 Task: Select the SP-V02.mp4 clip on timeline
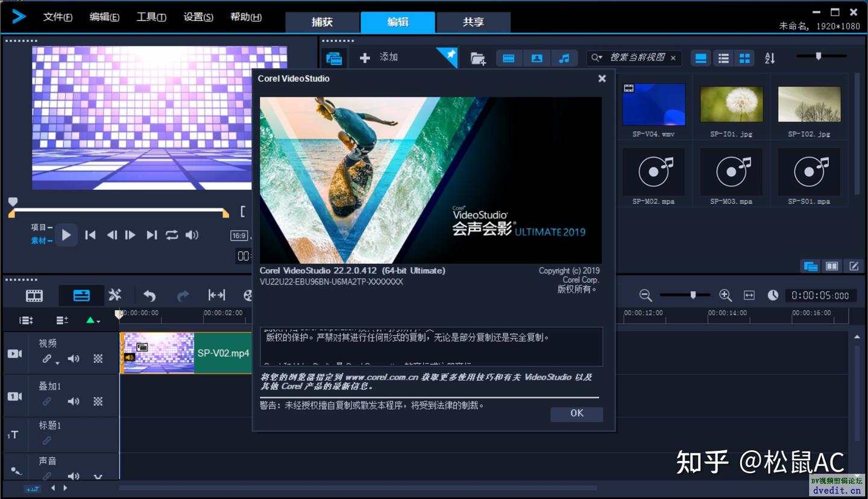point(186,353)
